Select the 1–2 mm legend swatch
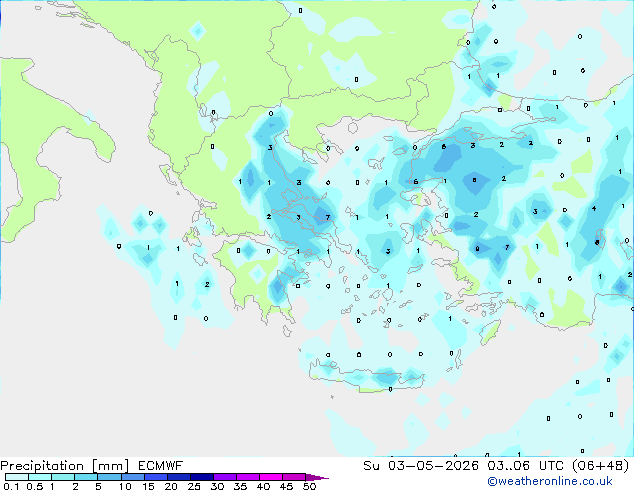The height and width of the screenshot is (490, 634). [x=63, y=477]
